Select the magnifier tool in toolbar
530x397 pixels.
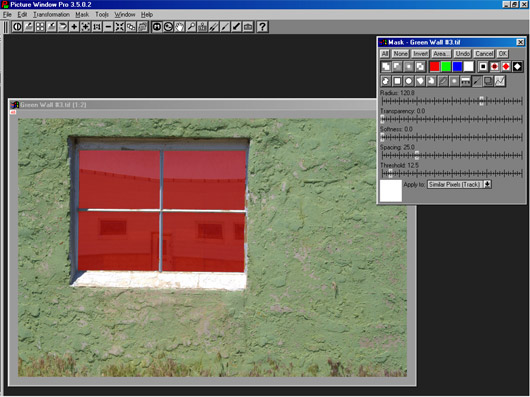pos(191,27)
